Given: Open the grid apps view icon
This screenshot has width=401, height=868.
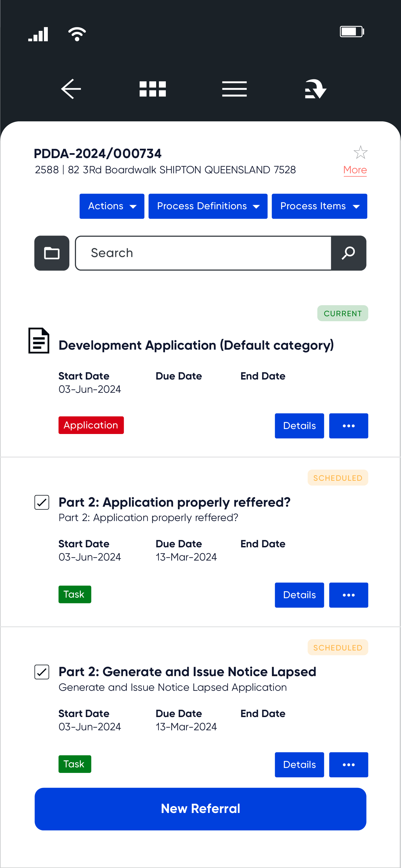Looking at the screenshot, I should 153,89.
